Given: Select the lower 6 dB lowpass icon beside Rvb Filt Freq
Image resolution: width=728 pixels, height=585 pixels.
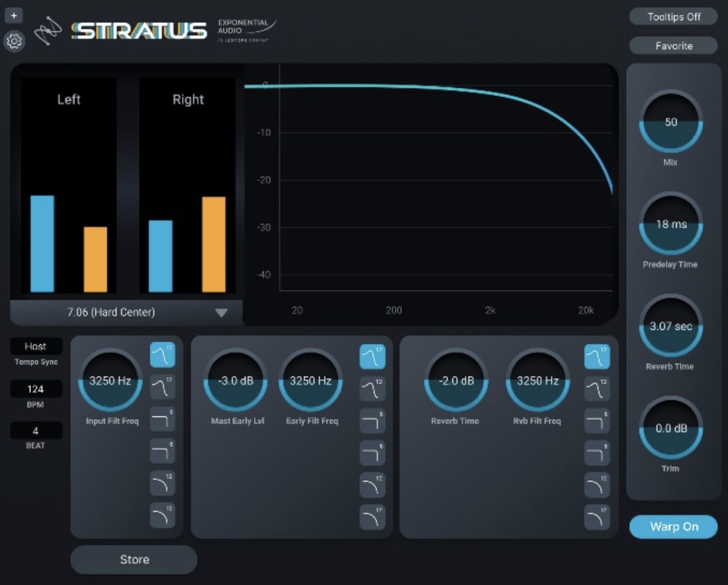Looking at the screenshot, I should tap(597, 454).
